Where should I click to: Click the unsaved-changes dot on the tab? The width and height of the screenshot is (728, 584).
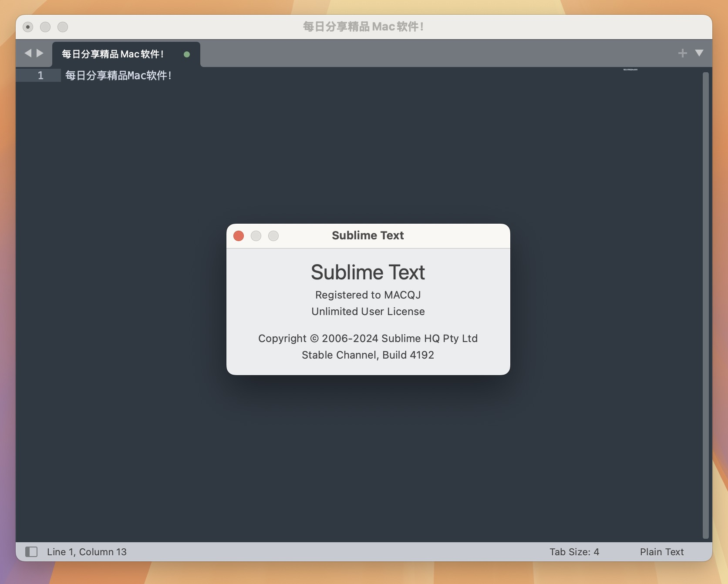(187, 54)
